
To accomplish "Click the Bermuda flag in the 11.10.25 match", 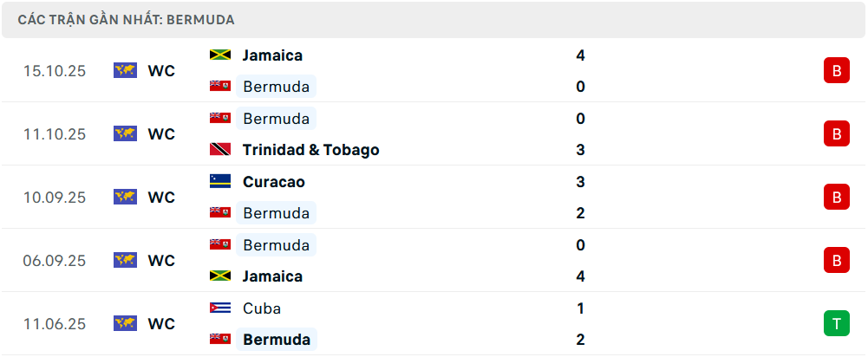I will (x=219, y=118).
